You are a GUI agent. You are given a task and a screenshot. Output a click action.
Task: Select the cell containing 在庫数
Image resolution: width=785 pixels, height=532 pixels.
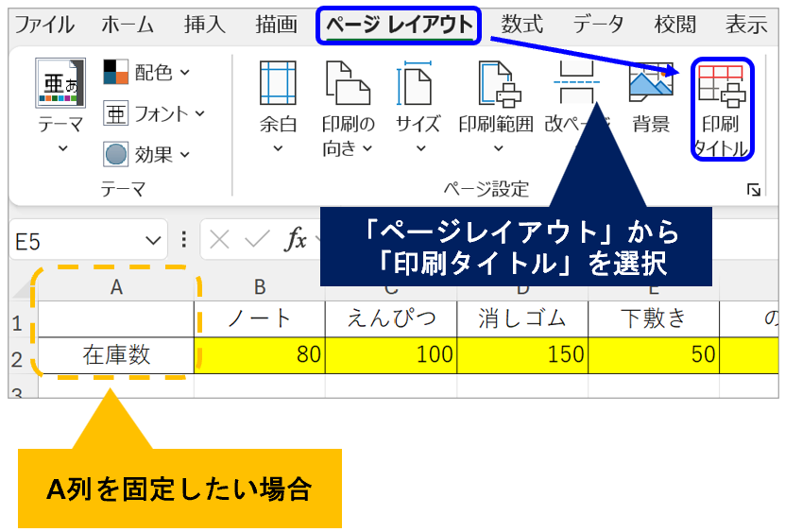[x=116, y=355]
